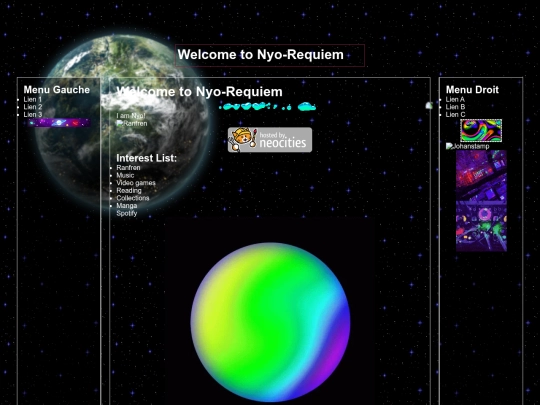Click the Menu Droit heading
The width and height of the screenshot is (540, 405).
472,90
